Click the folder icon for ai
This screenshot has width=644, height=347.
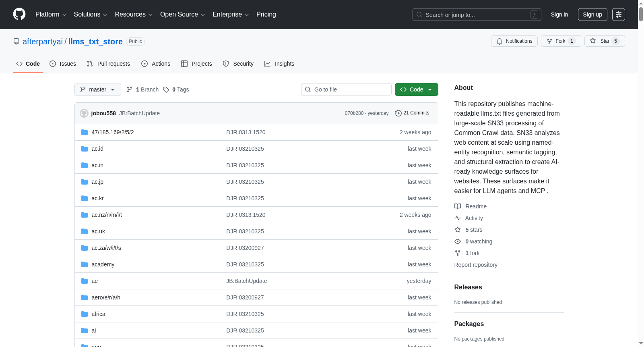[85, 330]
